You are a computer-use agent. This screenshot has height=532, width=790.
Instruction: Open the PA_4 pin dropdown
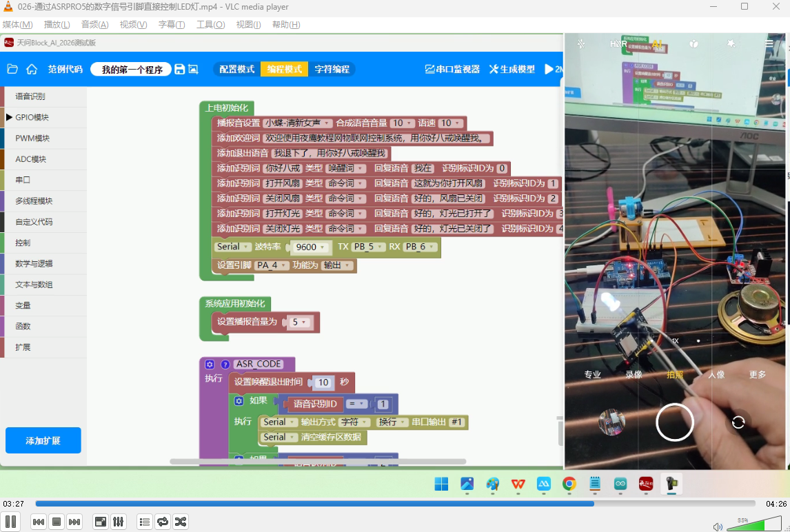point(272,265)
